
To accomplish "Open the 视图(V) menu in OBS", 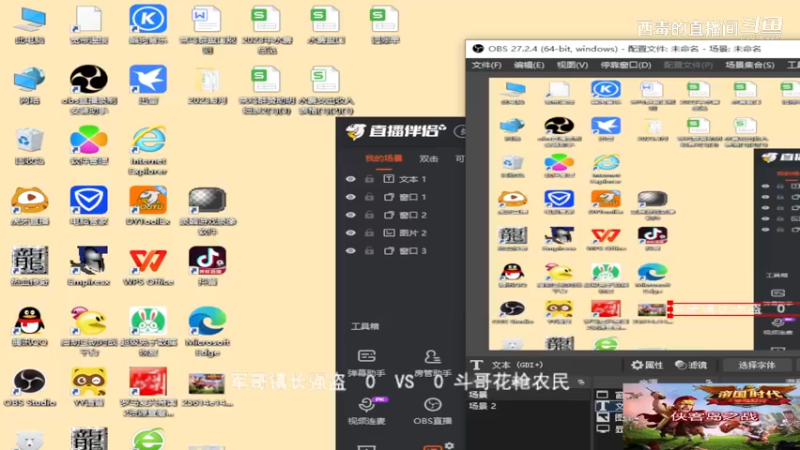I will coord(572,65).
